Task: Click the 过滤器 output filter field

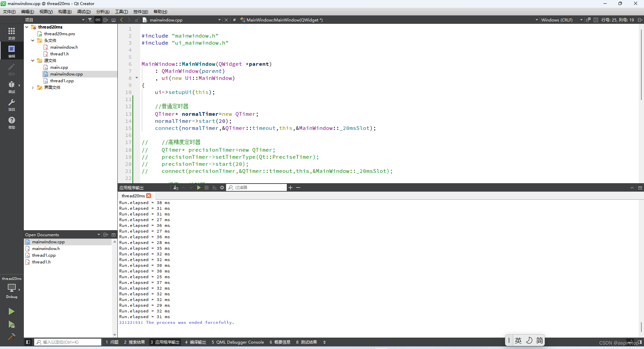Action: (x=257, y=188)
